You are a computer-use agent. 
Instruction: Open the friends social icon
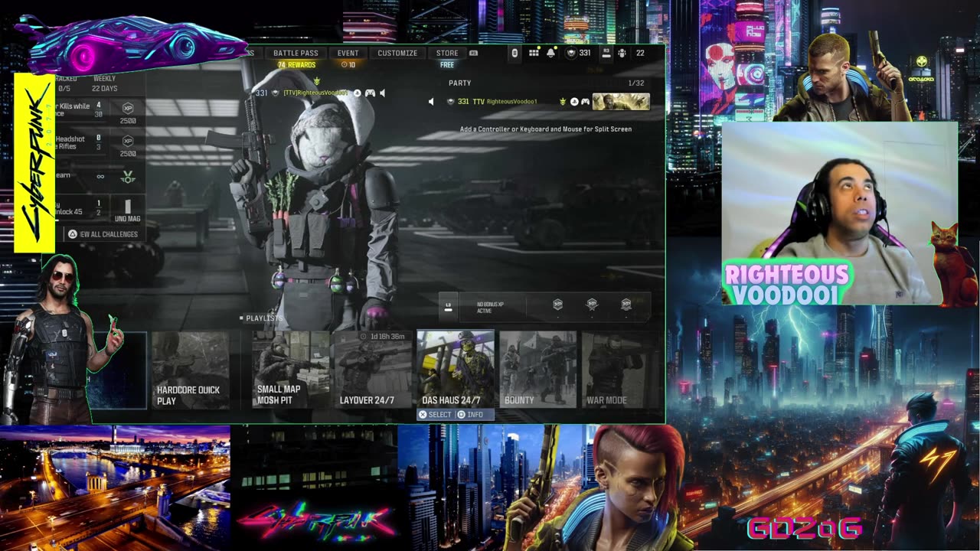coord(622,53)
